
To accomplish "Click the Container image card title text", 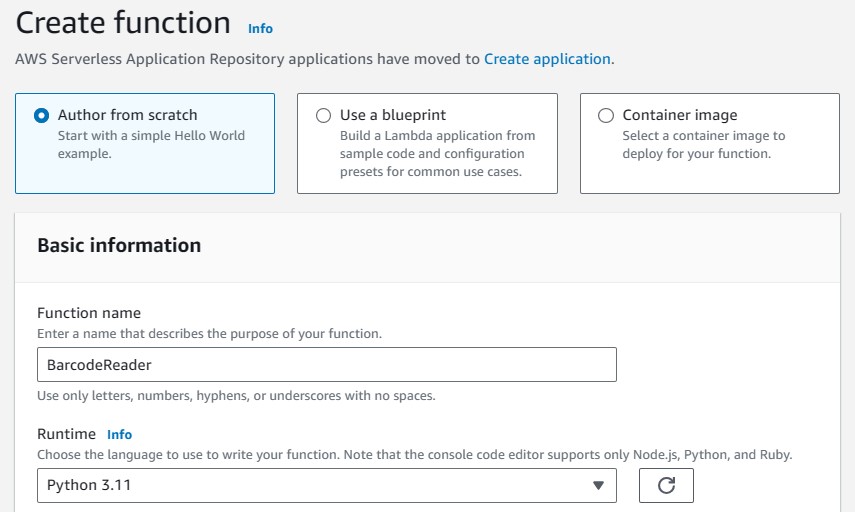I will point(679,115).
